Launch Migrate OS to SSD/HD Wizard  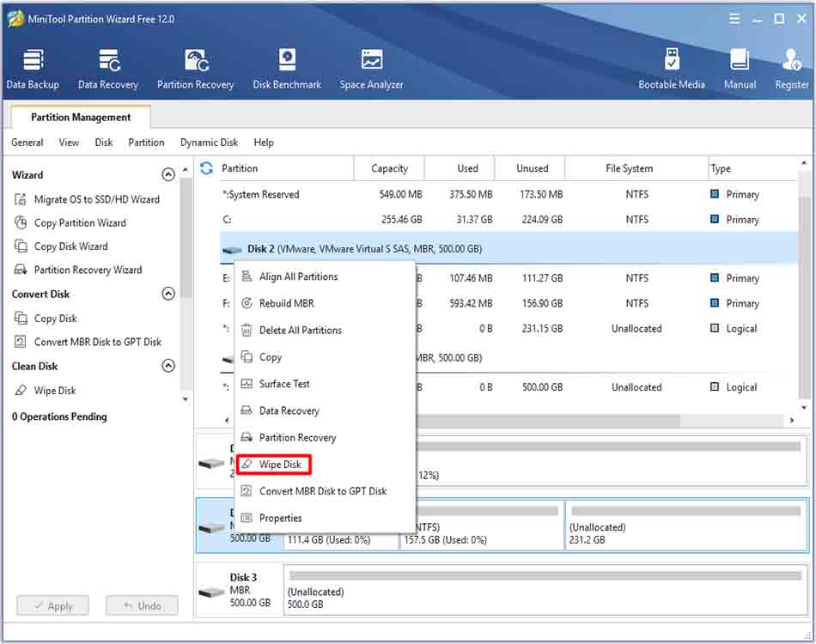(88, 199)
